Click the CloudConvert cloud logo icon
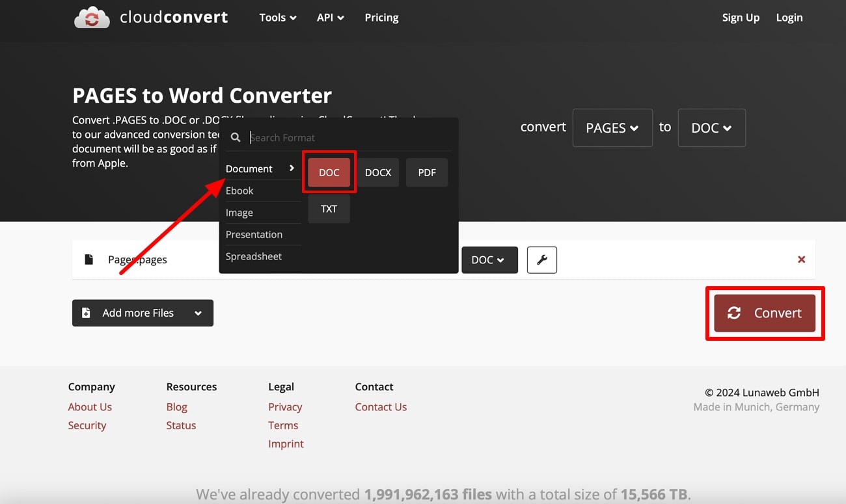This screenshot has width=846, height=504. click(x=92, y=18)
